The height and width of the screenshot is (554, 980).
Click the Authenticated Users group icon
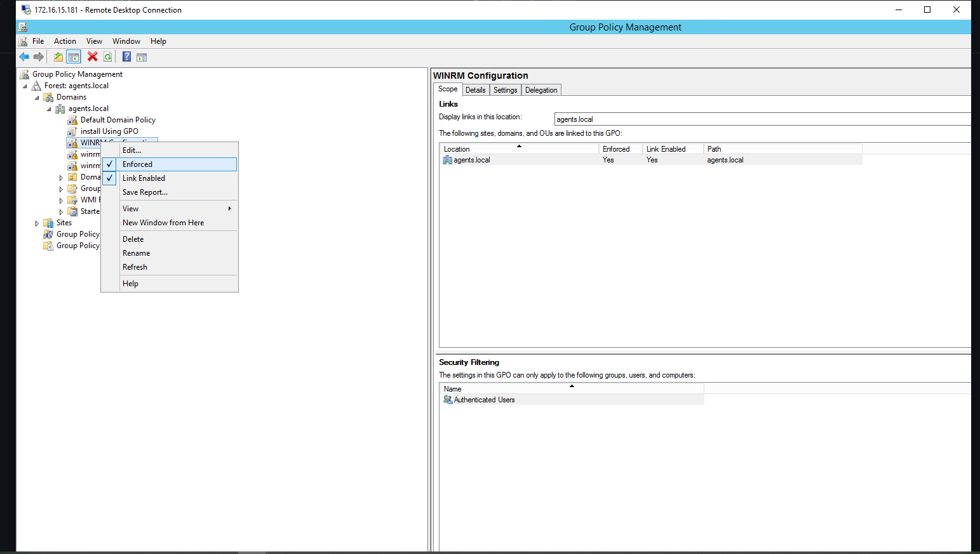[x=448, y=400]
